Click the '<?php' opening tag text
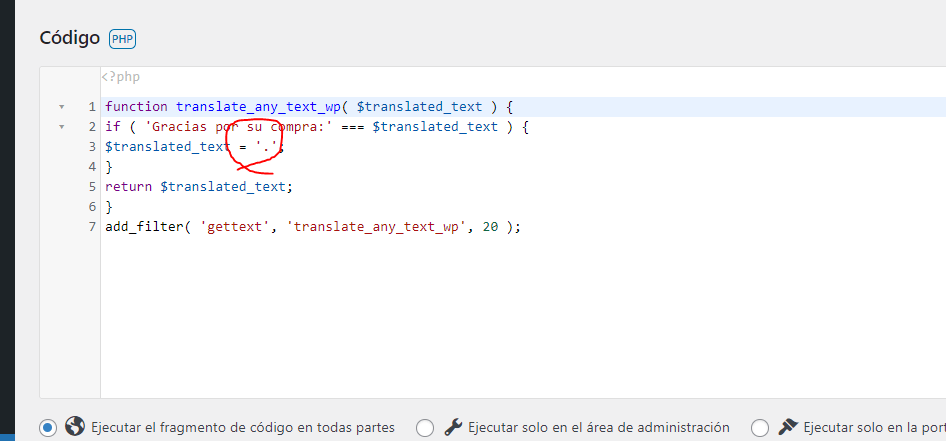This screenshot has width=946, height=441. tap(121, 77)
